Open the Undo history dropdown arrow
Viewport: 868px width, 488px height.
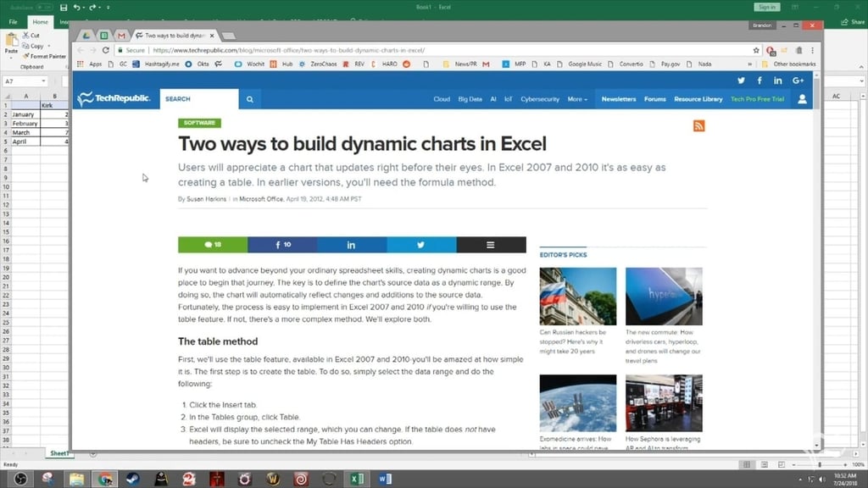83,8
